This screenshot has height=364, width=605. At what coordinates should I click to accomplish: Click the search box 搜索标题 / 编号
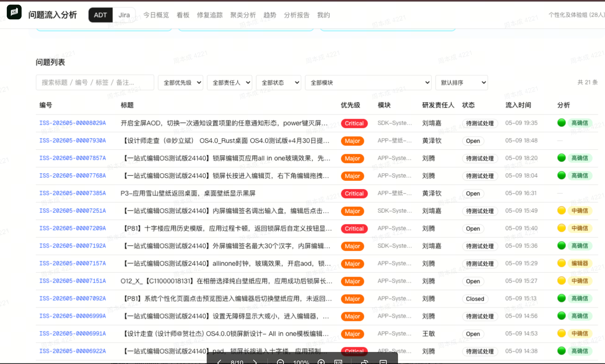[95, 83]
